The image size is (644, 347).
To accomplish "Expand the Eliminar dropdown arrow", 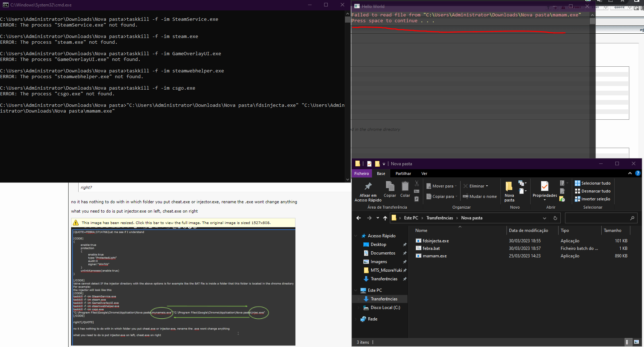I will tap(487, 186).
